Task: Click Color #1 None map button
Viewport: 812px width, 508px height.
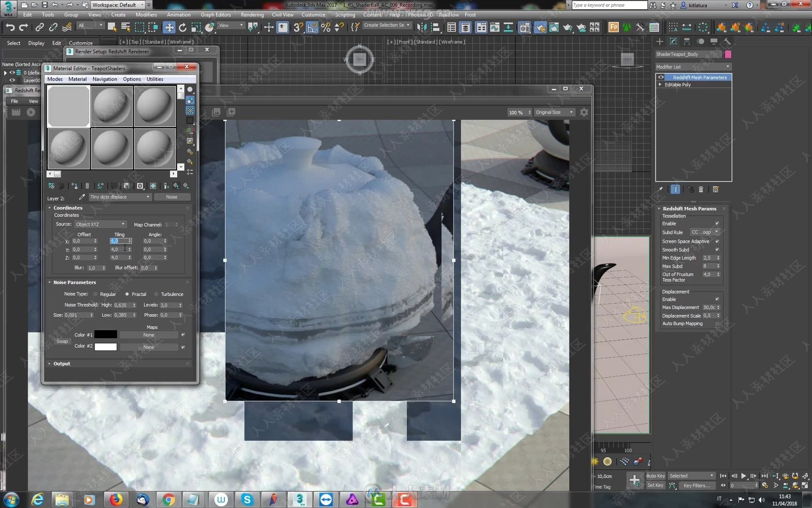Action: tap(148, 335)
